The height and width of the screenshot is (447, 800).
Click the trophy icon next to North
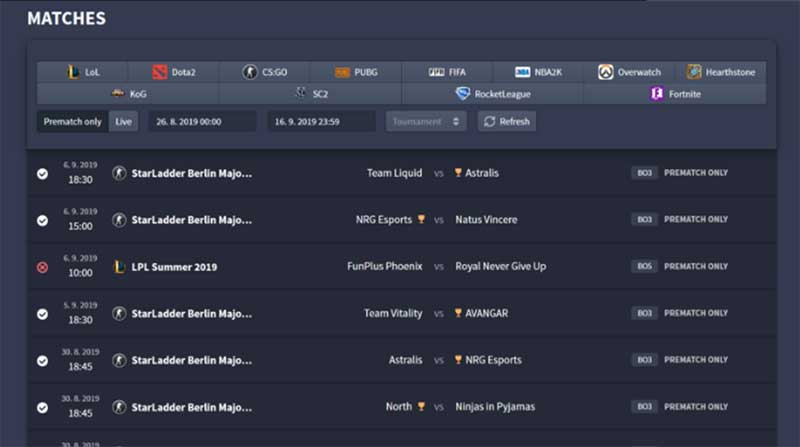(x=421, y=406)
